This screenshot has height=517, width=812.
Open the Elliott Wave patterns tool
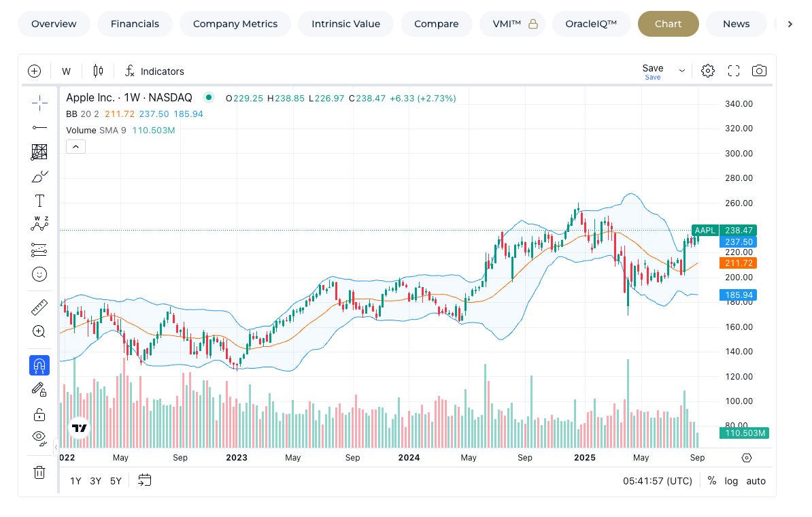pos(39,224)
